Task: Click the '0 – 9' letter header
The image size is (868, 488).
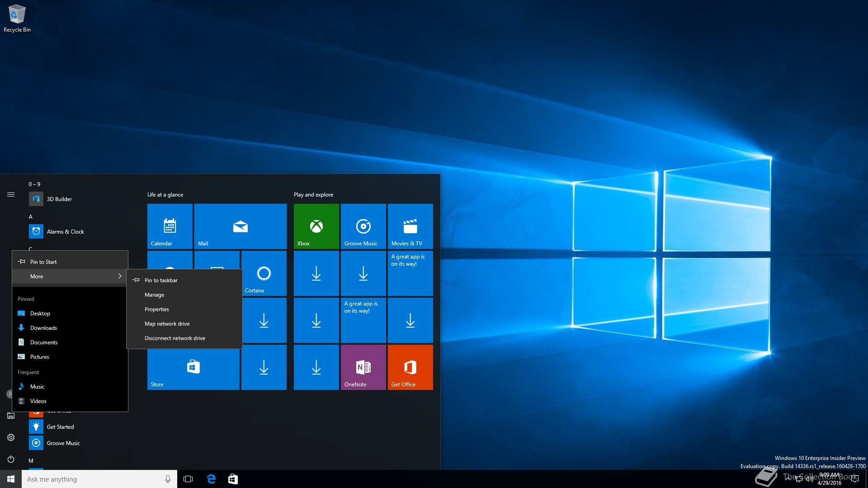Action: click(34, 184)
